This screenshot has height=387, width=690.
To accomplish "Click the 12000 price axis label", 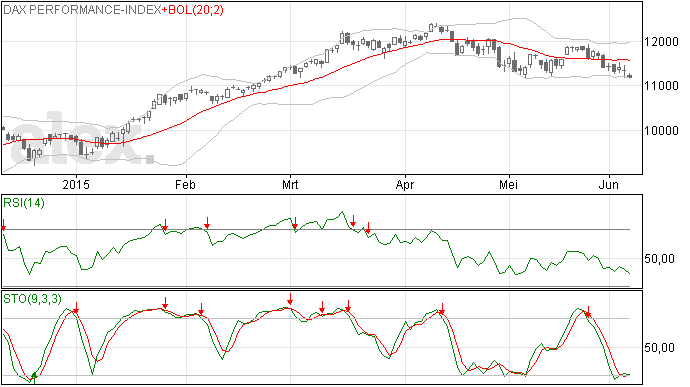I will (661, 42).
